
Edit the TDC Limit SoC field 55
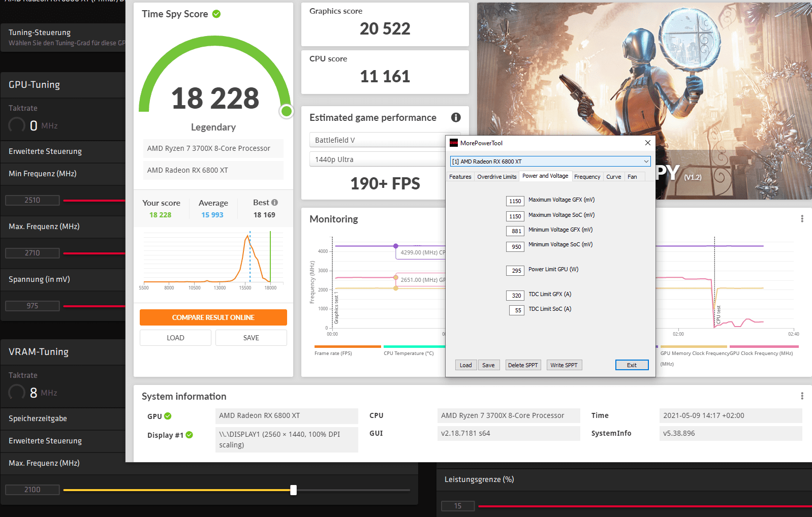click(516, 310)
